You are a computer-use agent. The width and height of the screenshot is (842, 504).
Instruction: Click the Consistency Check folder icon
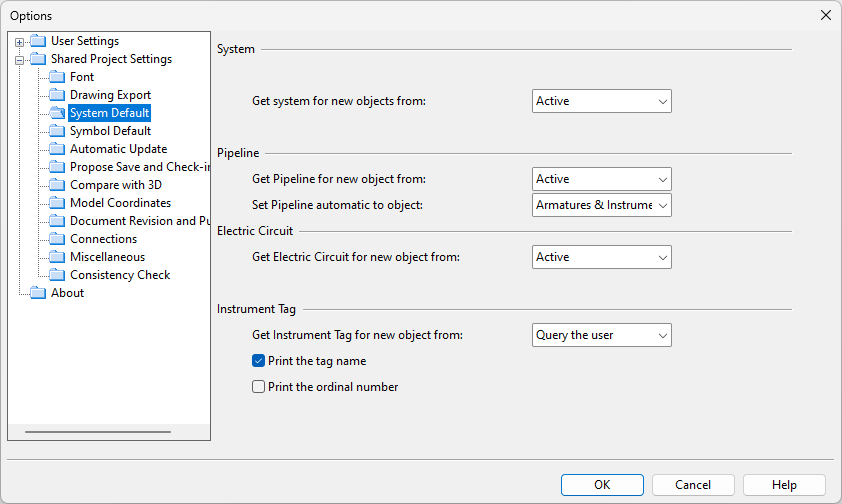point(57,275)
